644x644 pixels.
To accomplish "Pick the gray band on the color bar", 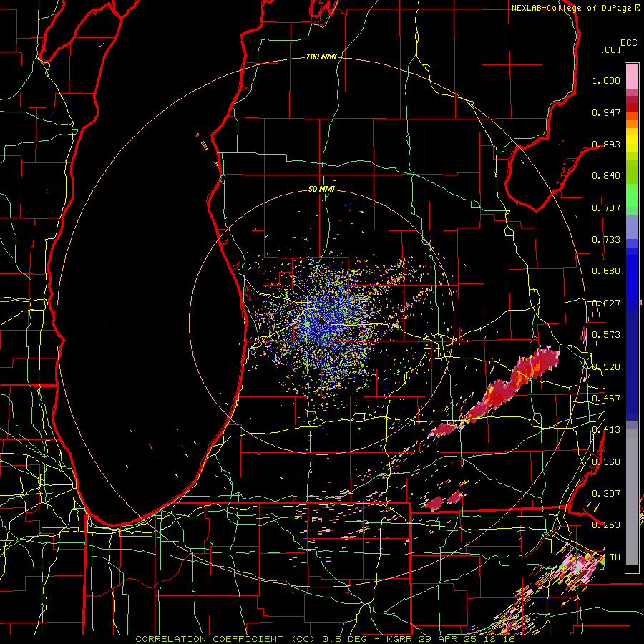I will pos(632,497).
